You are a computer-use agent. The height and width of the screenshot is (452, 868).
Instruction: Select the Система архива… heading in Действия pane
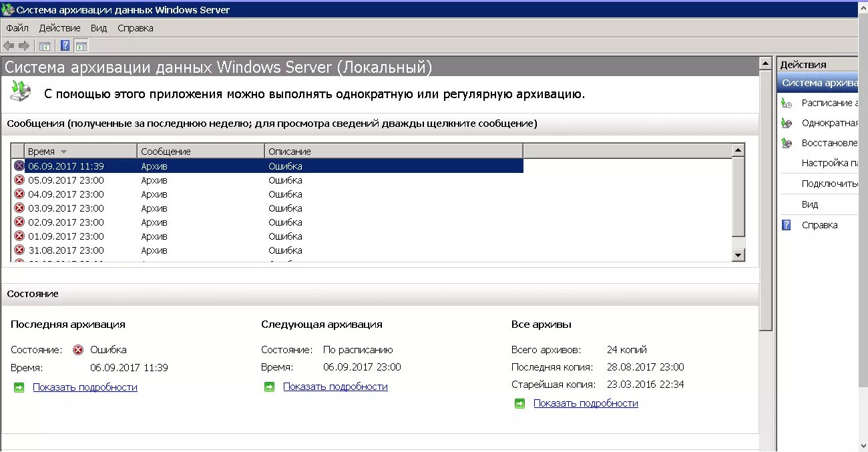pos(819,83)
